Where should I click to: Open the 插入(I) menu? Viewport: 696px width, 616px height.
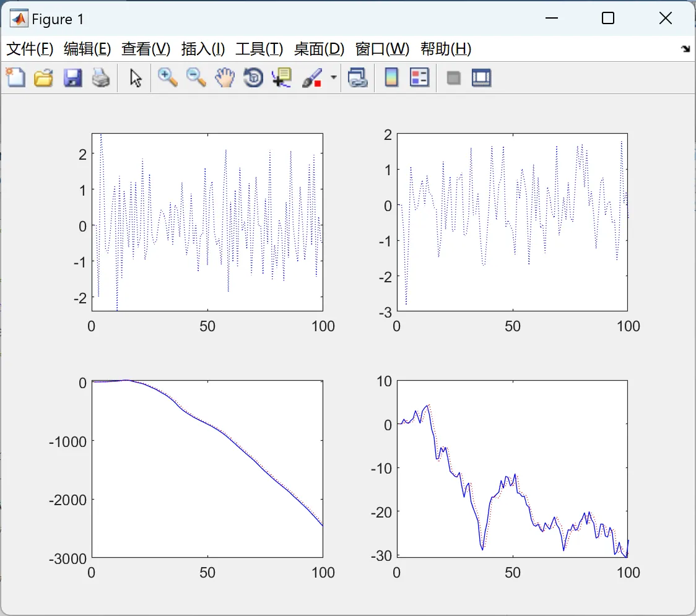point(203,49)
